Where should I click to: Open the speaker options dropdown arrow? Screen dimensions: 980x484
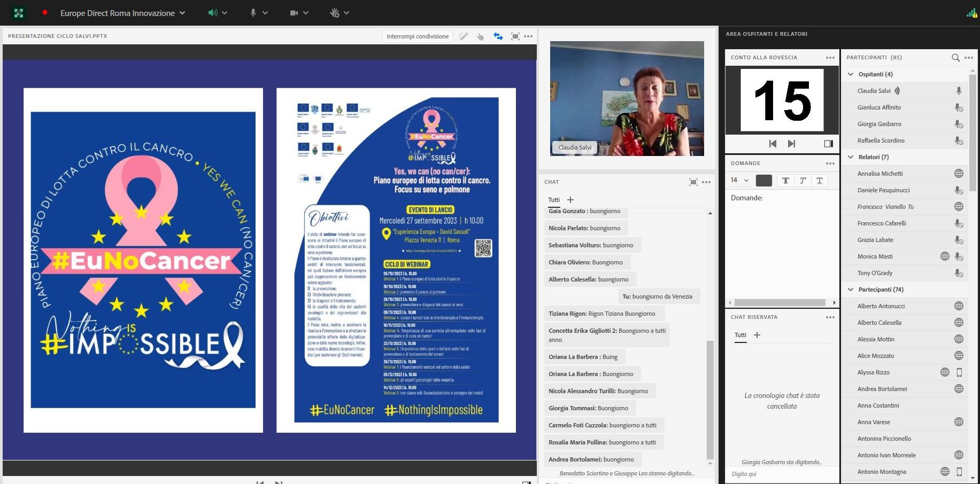click(x=225, y=13)
